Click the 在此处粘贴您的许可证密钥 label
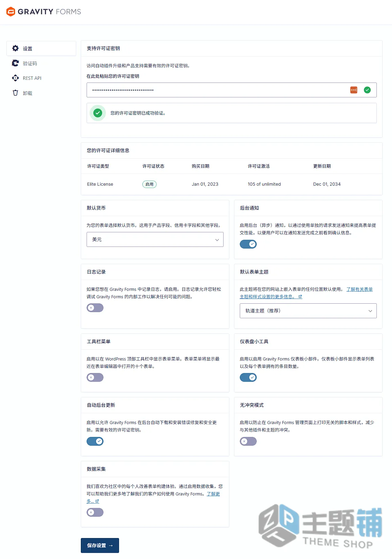Screen dimensions: 392x559 (x=113, y=76)
